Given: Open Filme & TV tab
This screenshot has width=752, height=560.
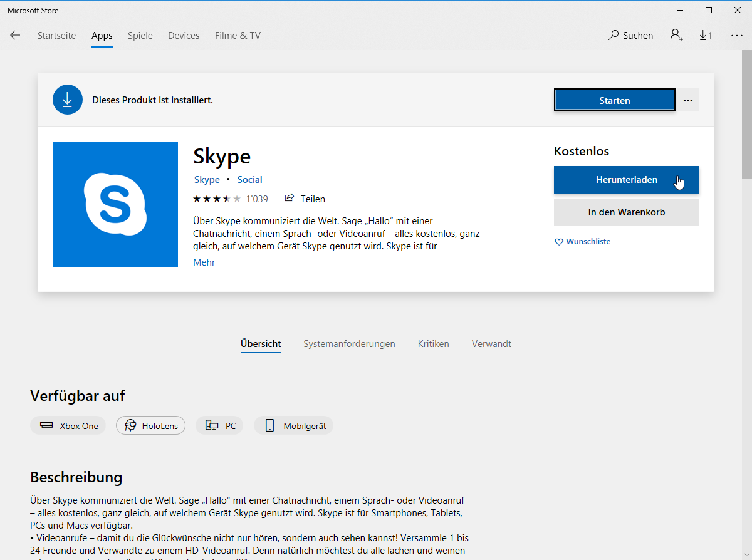Looking at the screenshot, I should pos(238,36).
